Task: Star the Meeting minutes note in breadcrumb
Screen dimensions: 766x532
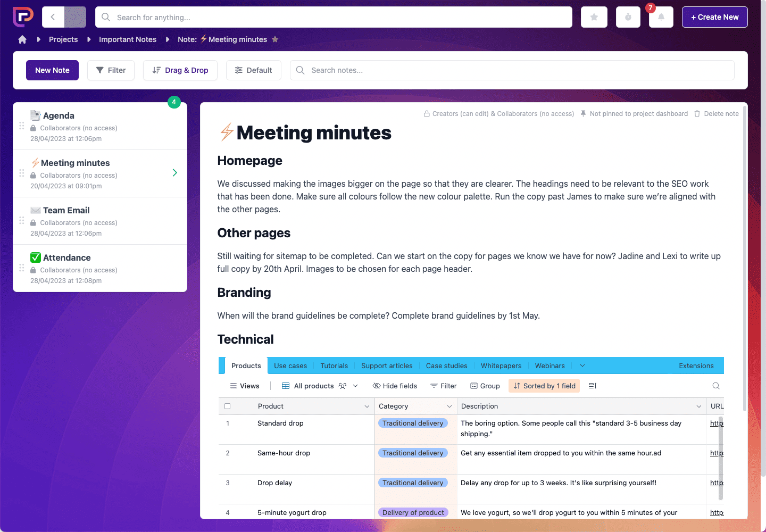Action: [x=275, y=39]
